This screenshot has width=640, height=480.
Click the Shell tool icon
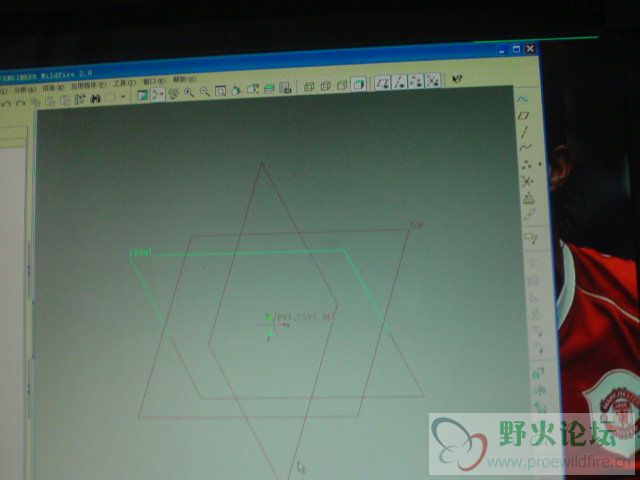pyautogui.click(x=533, y=280)
